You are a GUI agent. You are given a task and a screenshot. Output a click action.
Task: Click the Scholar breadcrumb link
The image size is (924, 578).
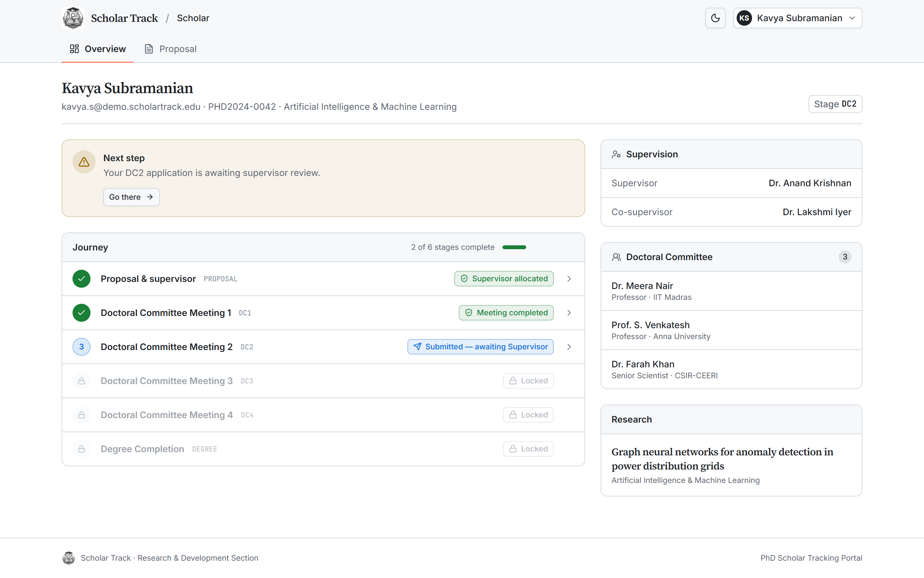(x=193, y=18)
